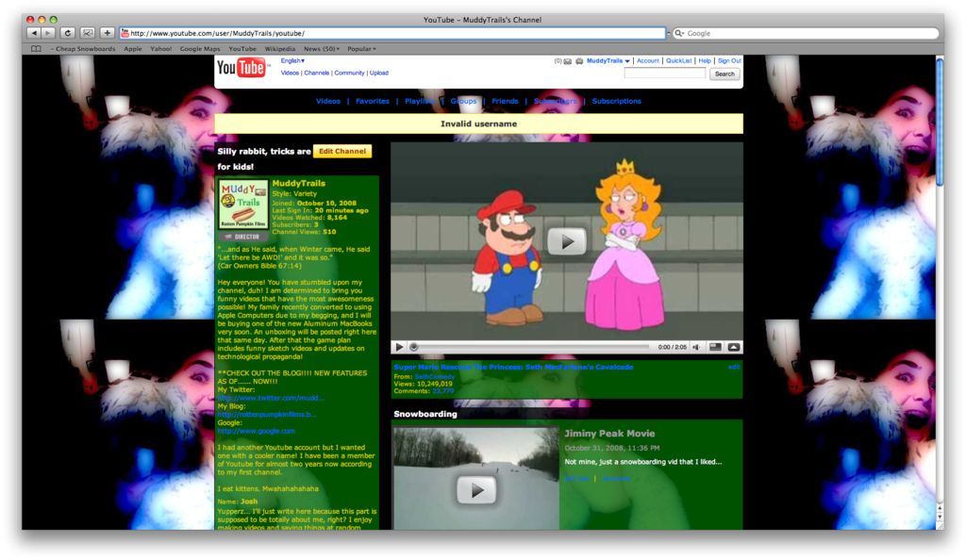Click the YouTube favicon in the address bar

pos(125,33)
